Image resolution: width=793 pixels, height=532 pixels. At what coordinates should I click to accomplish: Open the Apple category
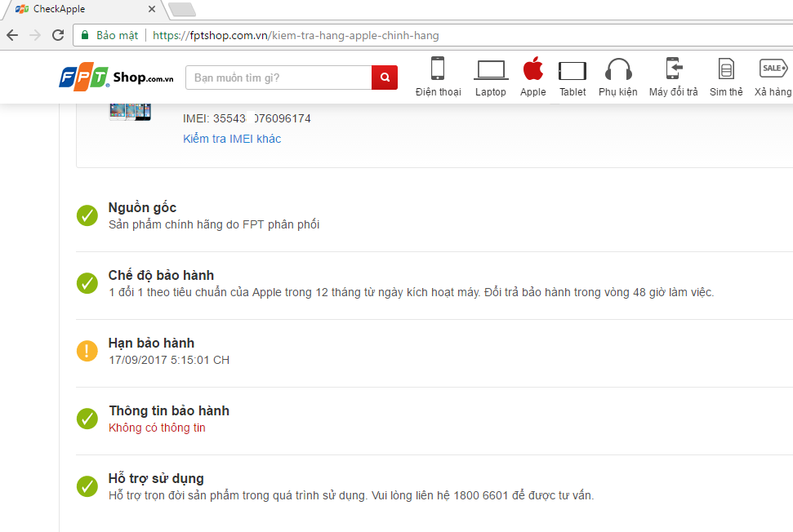click(x=533, y=77)
